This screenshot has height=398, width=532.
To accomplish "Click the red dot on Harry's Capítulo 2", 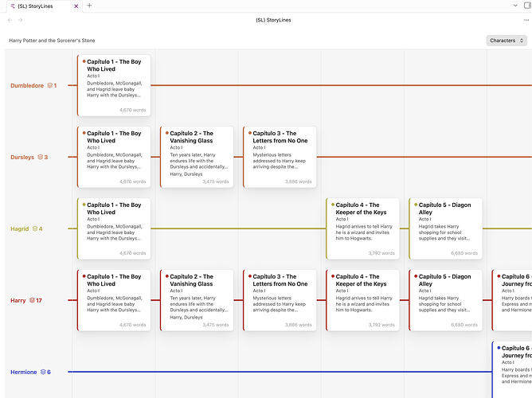I will pos(167,276).
